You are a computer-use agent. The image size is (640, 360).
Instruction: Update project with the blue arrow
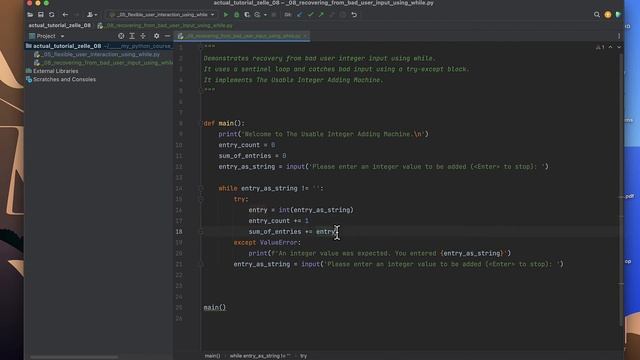click(300, 15)
